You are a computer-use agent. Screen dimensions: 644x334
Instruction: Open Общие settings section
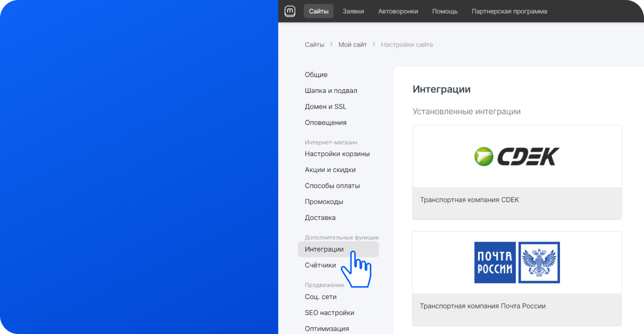coord(316,75)
